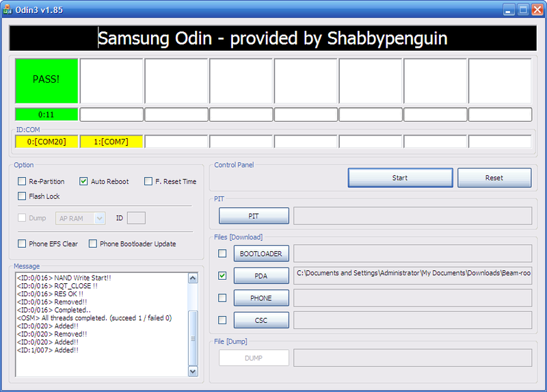Screen dimensions: 547x392
Task: Click the green PASS! status box
Action: [x=46, y=81]
